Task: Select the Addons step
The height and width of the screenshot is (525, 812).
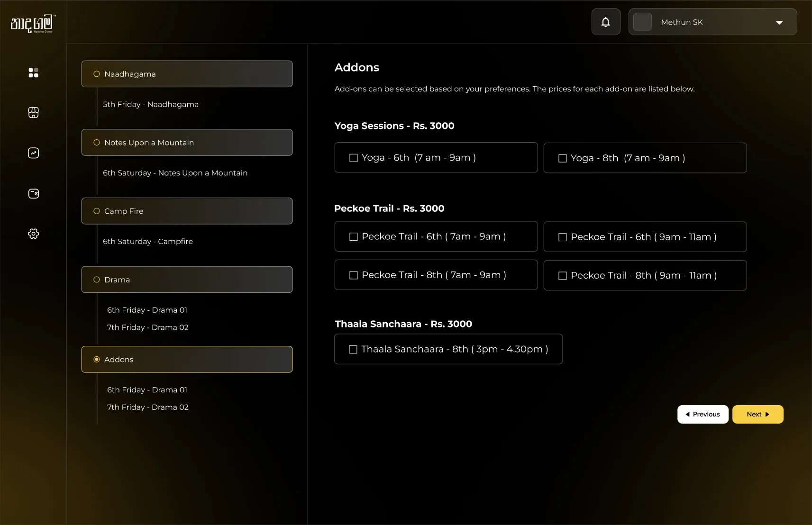Action: point(187,359)
